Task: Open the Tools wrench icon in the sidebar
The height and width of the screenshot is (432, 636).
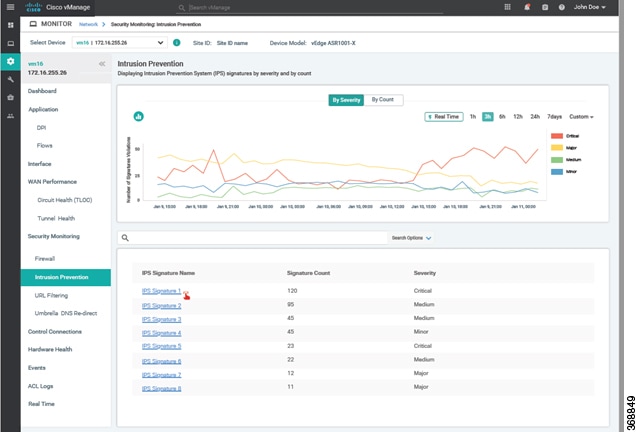Action: [x=11, y=80]
